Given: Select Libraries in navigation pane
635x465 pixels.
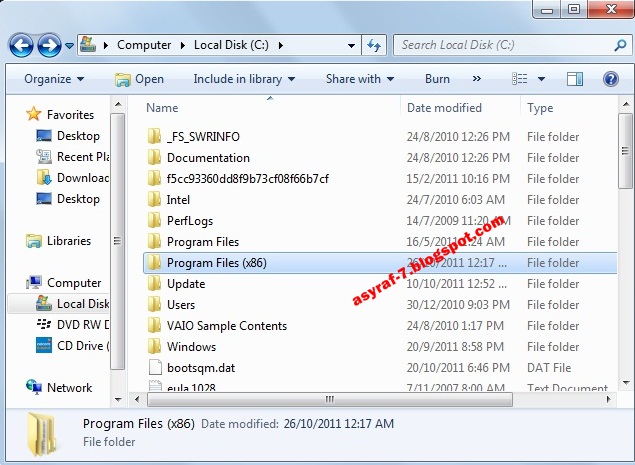Looking at the screenshot, I should pos(58,241).
